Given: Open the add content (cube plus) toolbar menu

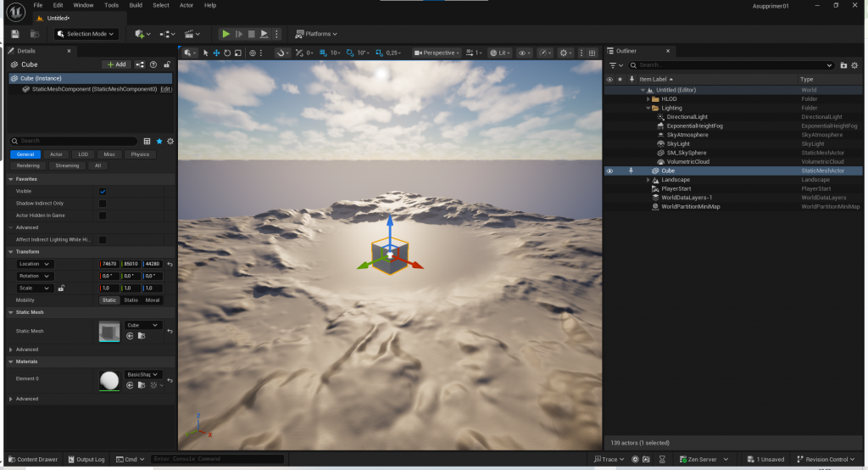Looking at the screenshot, I should [x=142, y=34].
